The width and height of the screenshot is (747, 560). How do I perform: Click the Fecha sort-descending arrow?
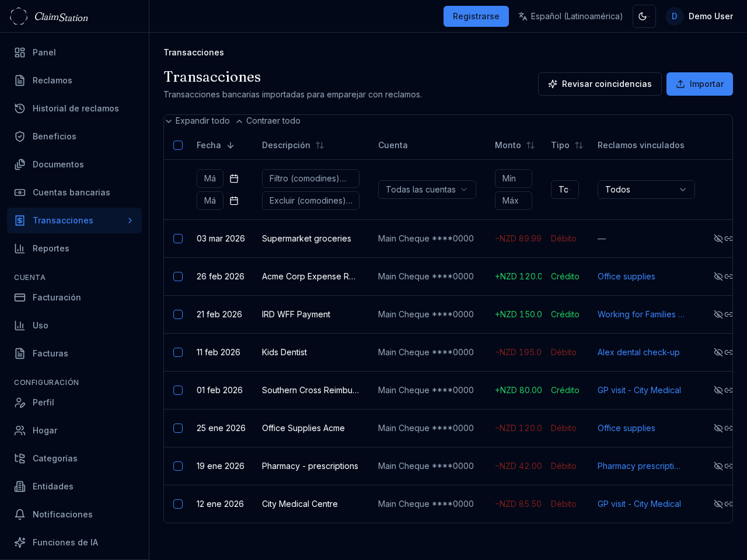(x=231, y=145)
